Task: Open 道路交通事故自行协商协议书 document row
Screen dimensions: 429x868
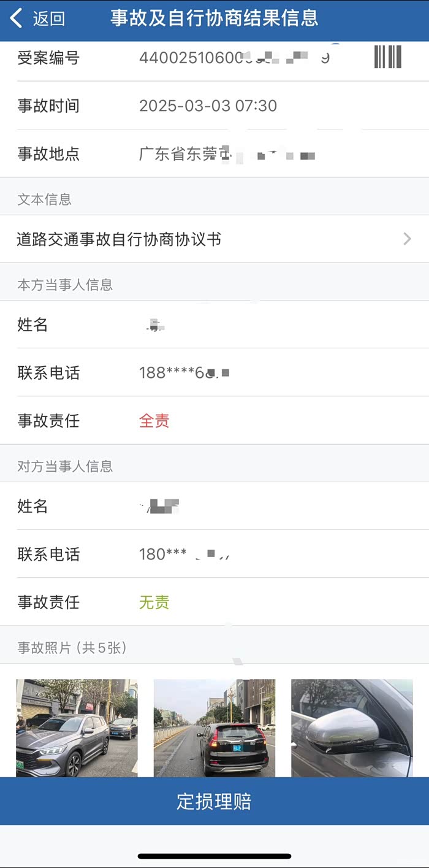Action: [120, 239]
